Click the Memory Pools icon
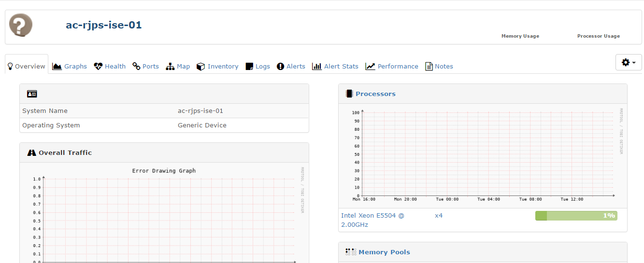Image resolution: width=644 pixels, height=263 pixels. click(351, 252)
